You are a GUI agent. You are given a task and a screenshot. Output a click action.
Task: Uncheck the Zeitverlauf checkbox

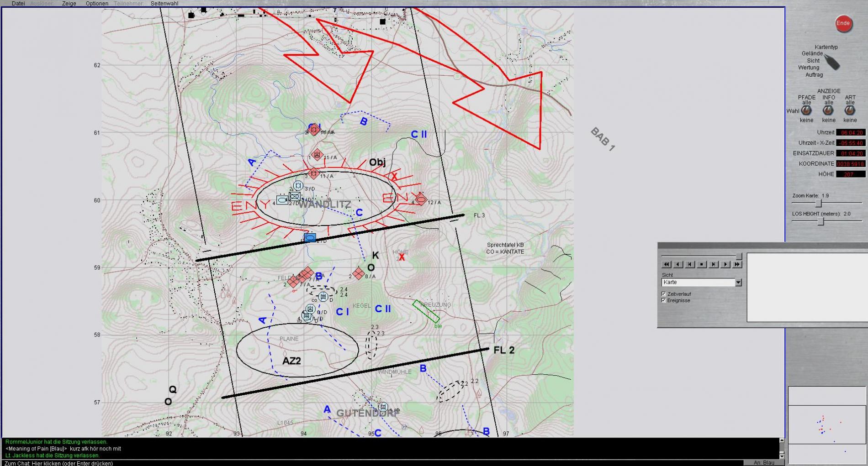click(x=664, y=294)
